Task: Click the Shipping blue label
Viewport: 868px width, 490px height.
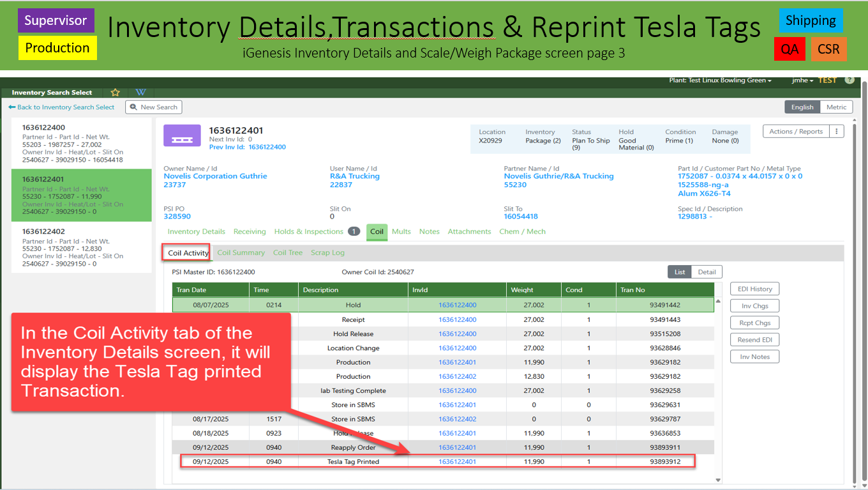Action: tap(811, 20)
